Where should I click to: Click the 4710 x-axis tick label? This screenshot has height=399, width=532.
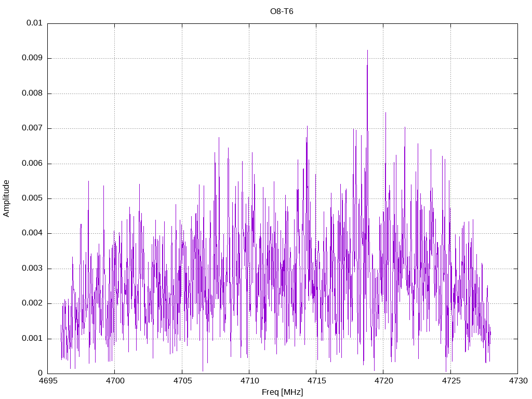pyautogui.click(x=249, y=381)
